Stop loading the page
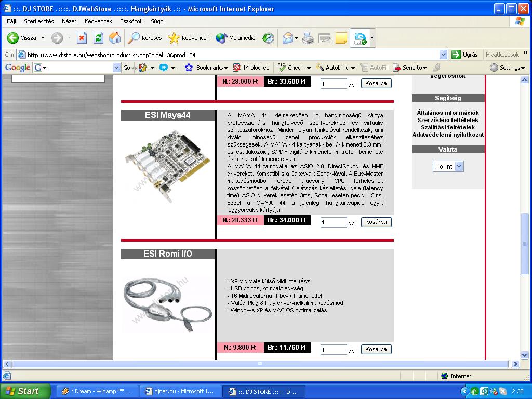532x399 pixels. click(82, 38)
